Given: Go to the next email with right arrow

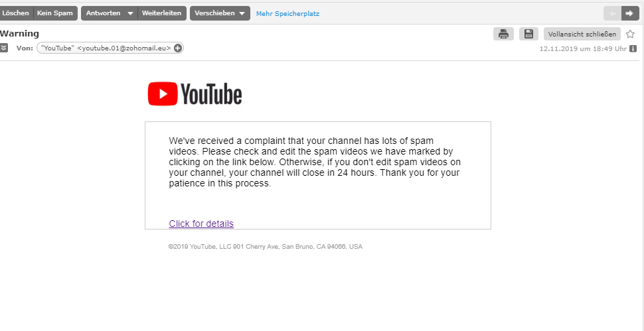Looking at the screenshot, I should pos(629,13).
